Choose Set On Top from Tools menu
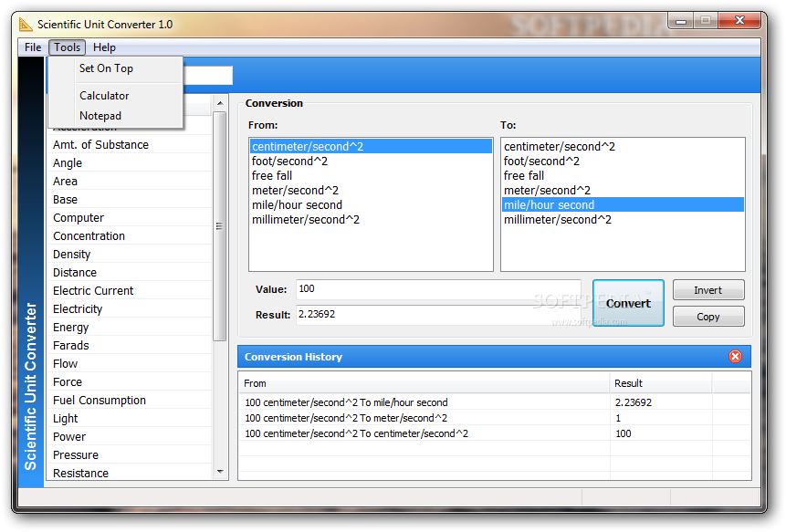The width and height of the screenshot is (786, 532). (x=115, y=68)
